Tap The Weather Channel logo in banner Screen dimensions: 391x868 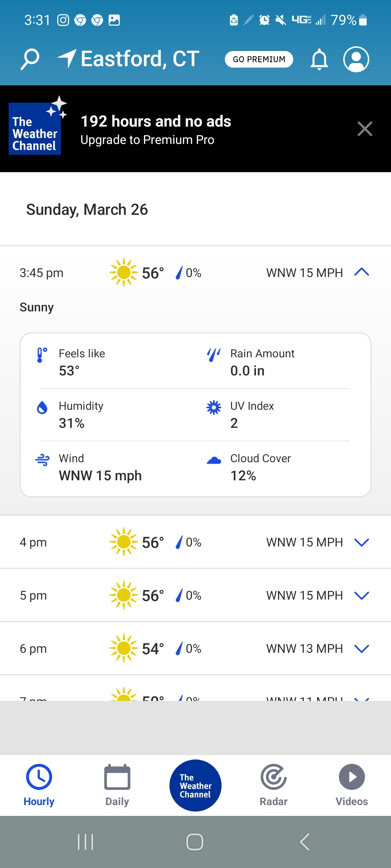pos(37,126)
